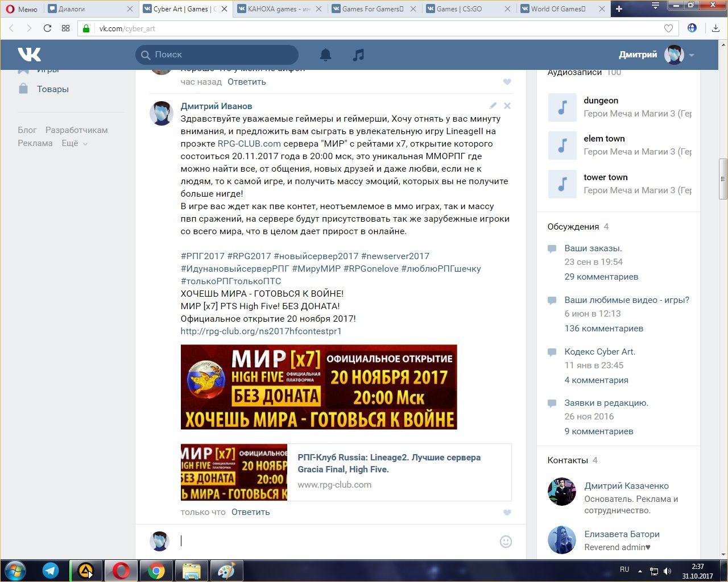Open hashtag #толькоРПГтолькоПТС

231,281
